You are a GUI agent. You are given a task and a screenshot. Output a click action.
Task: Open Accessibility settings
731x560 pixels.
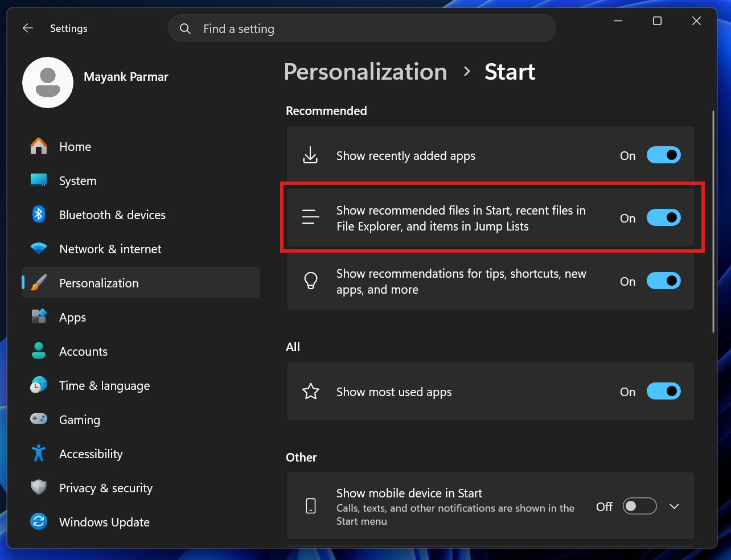coord(141,454)
